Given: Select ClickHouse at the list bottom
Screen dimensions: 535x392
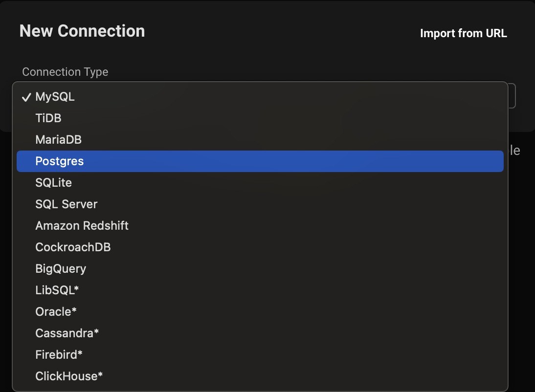Looking at the screenshot, I should pyautogui.click(x=68, y=376).
